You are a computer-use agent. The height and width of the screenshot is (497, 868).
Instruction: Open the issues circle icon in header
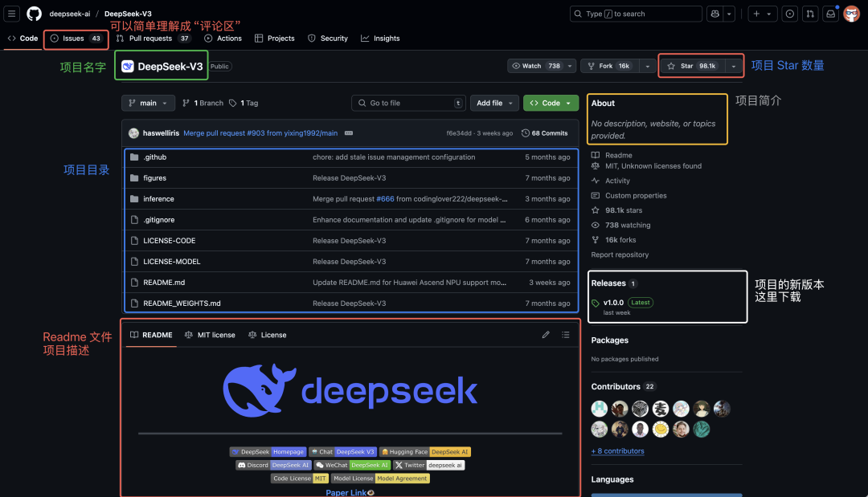tap(790, 14)
